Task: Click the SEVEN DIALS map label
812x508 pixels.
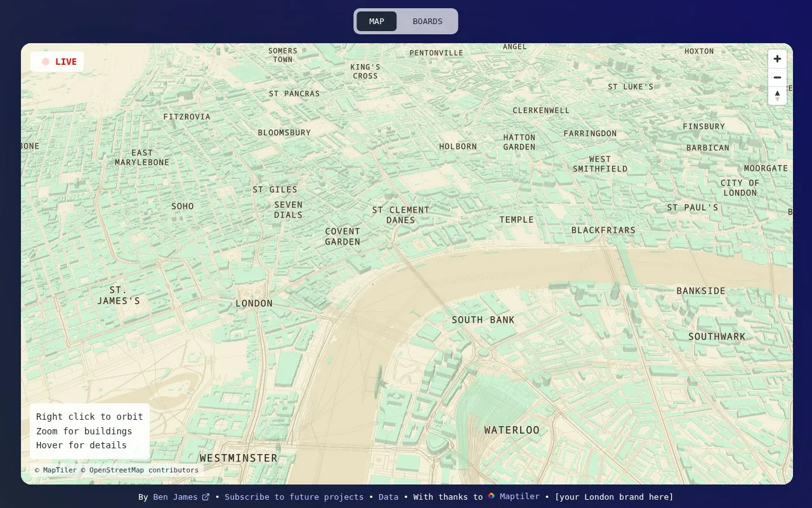Action: click(289, 210)
